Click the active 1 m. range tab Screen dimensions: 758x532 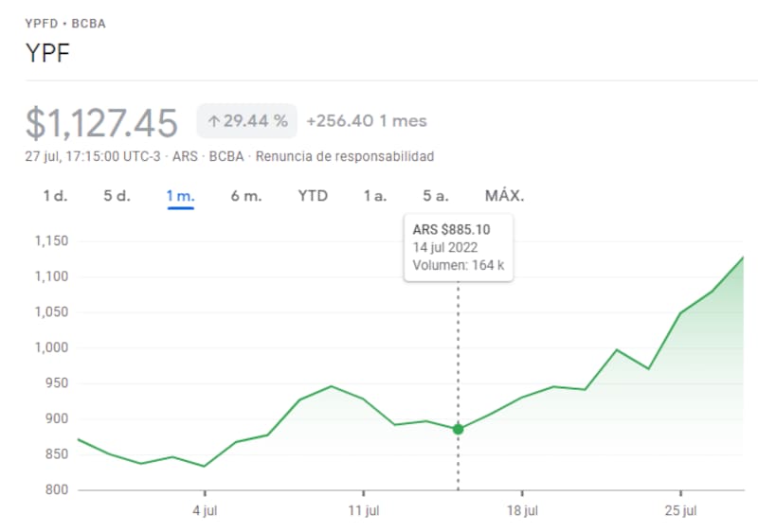[180, 196]
